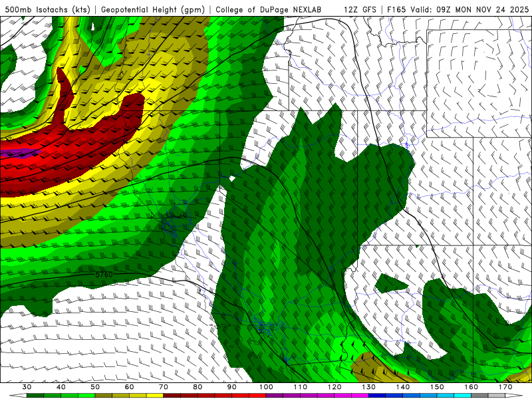
Task: Click the 130 value on the color scale
Action: pyautogui.click(x=369, y=387)
